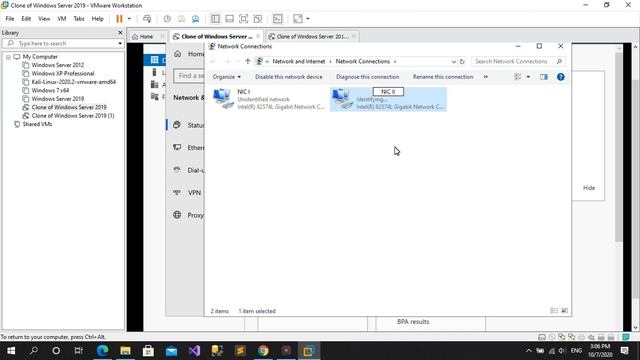Open the power options dropdown arrow beside pause
The width and height of the screenshot is (640, 360).
pos(129,19)
